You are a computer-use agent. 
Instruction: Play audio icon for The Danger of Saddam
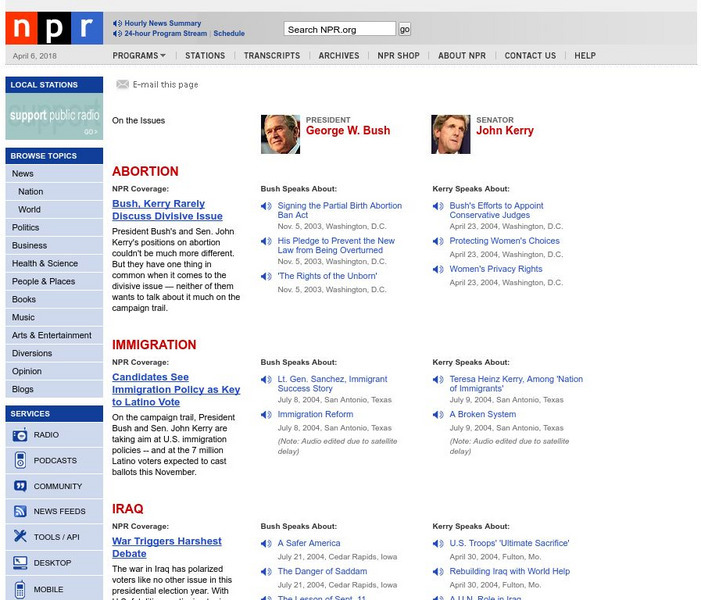[266, 572]
